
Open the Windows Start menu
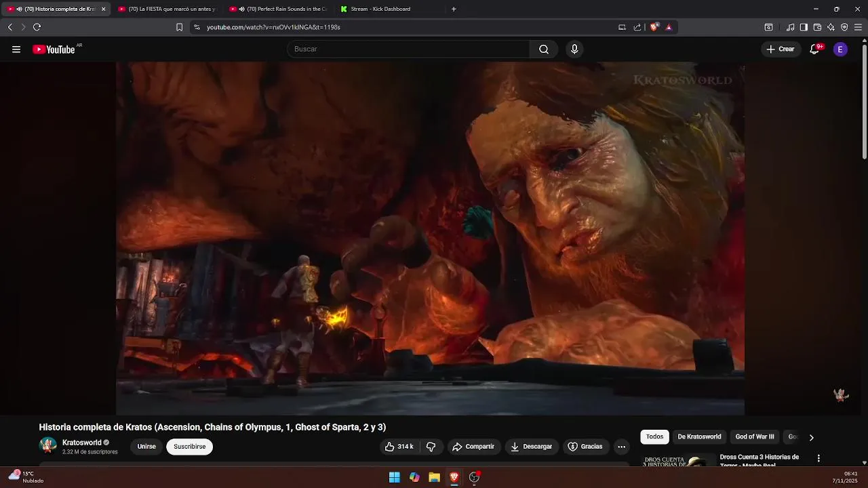(394, 477)
